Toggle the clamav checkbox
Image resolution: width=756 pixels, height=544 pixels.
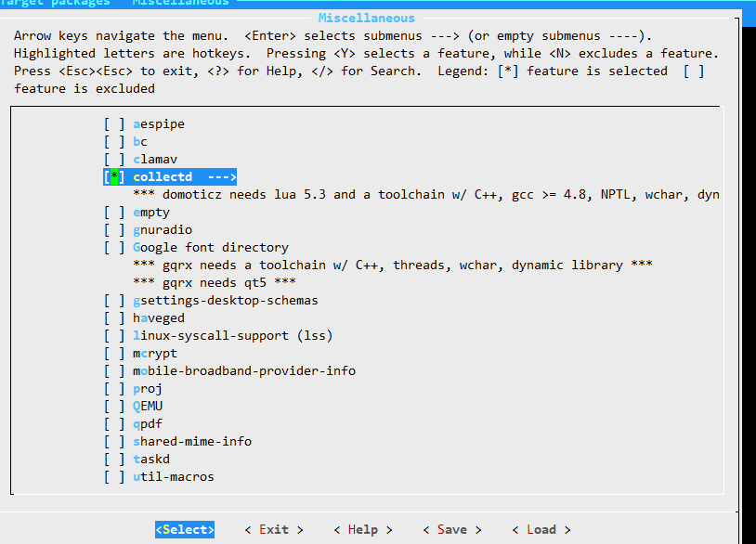coord(114,160)
